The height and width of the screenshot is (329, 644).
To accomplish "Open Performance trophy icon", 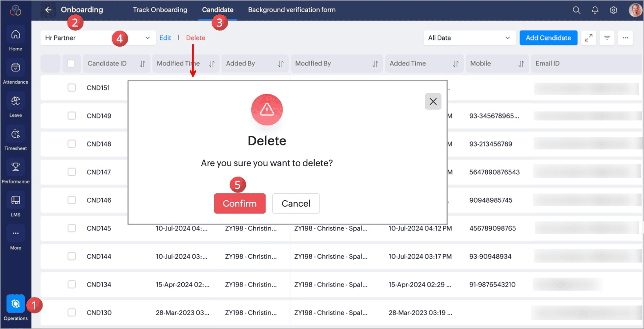I will point(16,167).
